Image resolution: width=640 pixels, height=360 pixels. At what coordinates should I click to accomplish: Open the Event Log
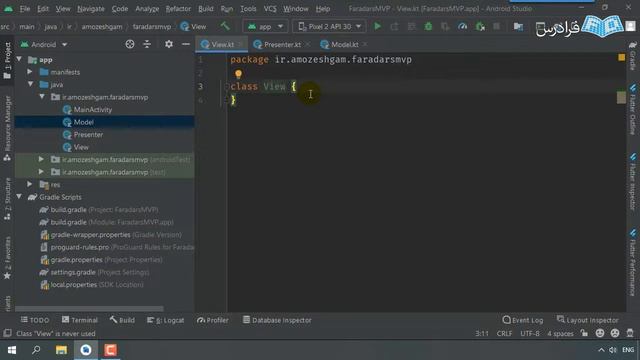point(523,320)
